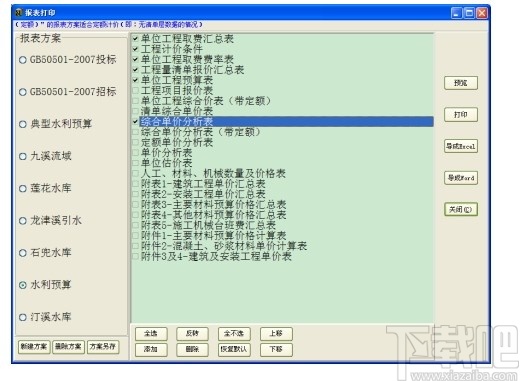521x381 pixels.
Task: Minimize the 报表打印 window
Action: (456, 13)
